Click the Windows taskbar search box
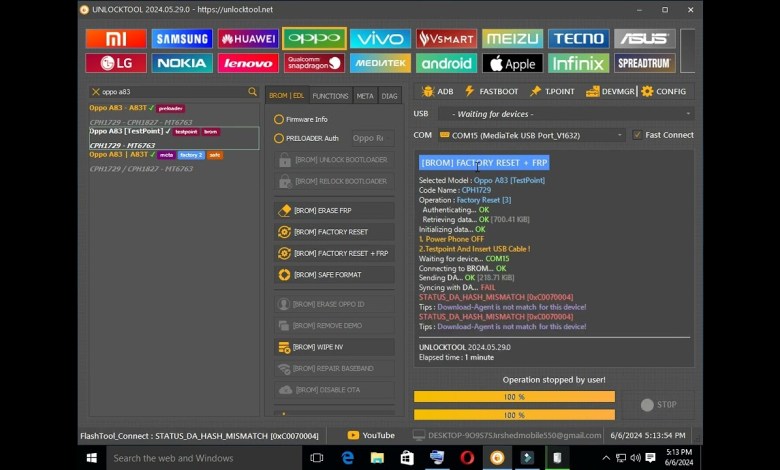The image size is (780, 470). tap(200, 458)
